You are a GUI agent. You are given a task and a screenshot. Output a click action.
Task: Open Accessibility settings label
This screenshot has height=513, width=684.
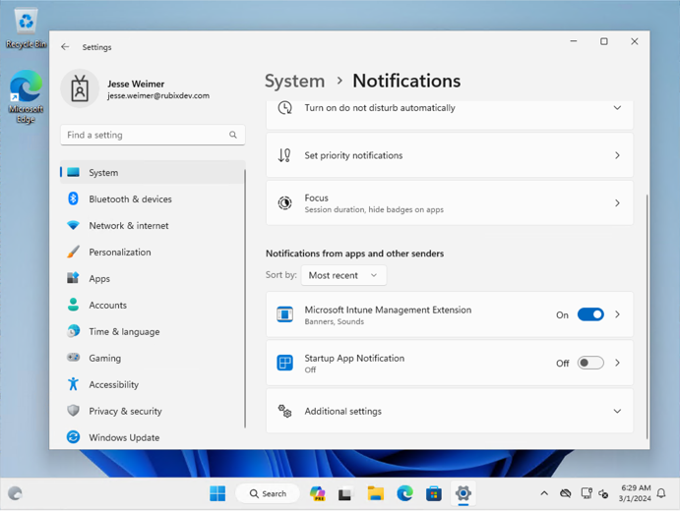tap(114, 386)
